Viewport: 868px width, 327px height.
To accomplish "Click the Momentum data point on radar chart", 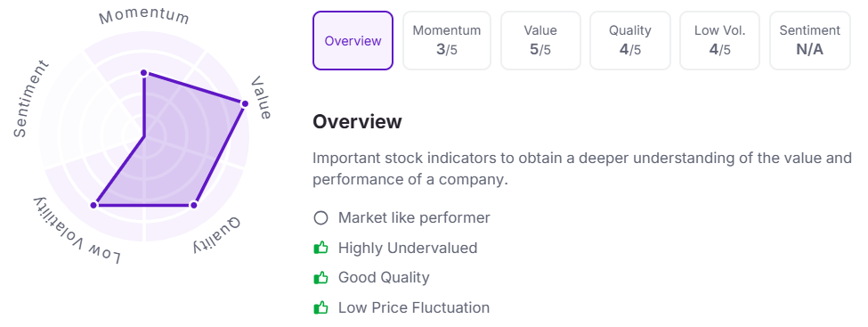I will pyautogui.click(x=144, y=72).
